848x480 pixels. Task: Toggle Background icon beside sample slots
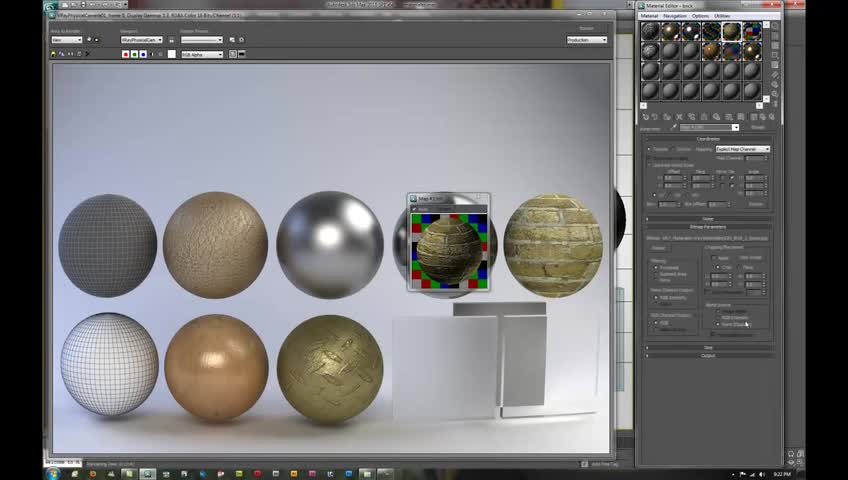pos(775,45)
